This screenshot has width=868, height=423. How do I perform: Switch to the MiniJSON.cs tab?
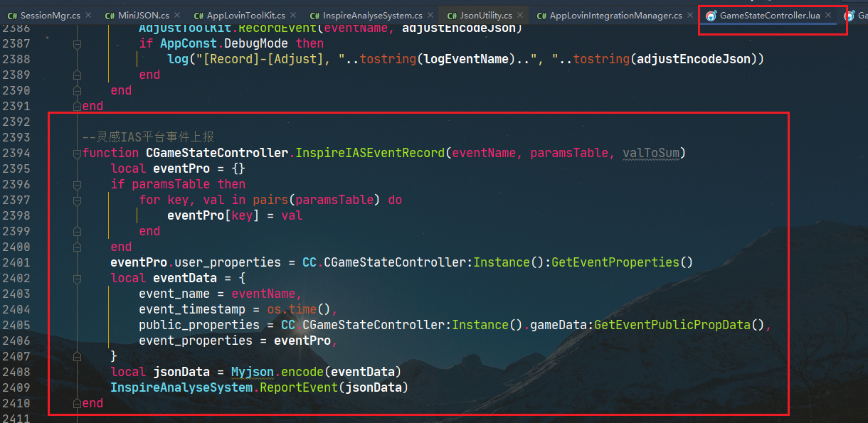[x=143, y=15]
